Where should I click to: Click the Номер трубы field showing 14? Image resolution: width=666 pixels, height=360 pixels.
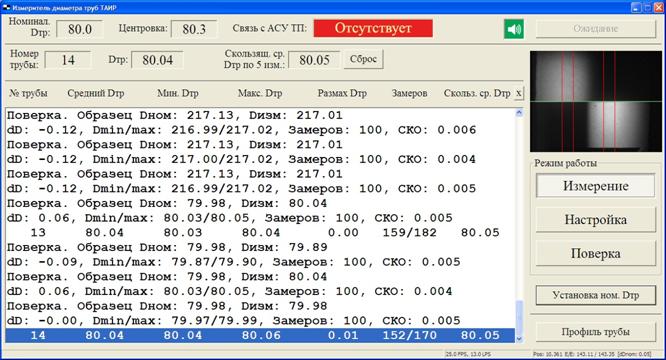[68, 60]
